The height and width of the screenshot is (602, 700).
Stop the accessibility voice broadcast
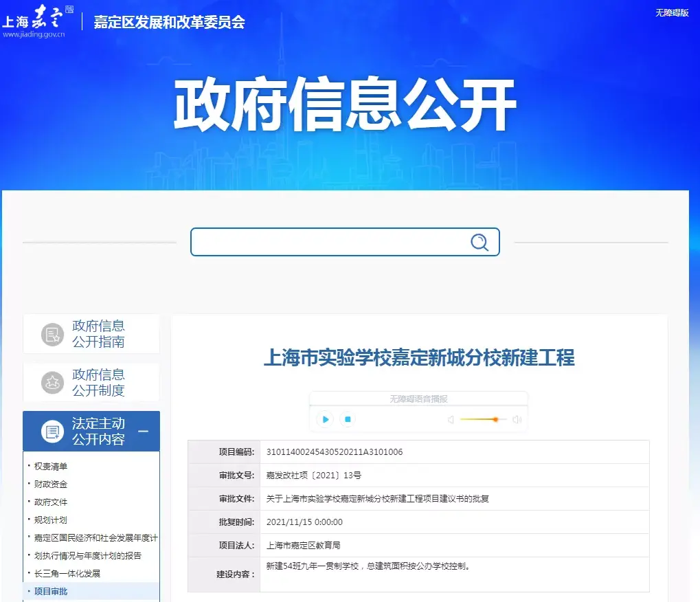(348, 419)
